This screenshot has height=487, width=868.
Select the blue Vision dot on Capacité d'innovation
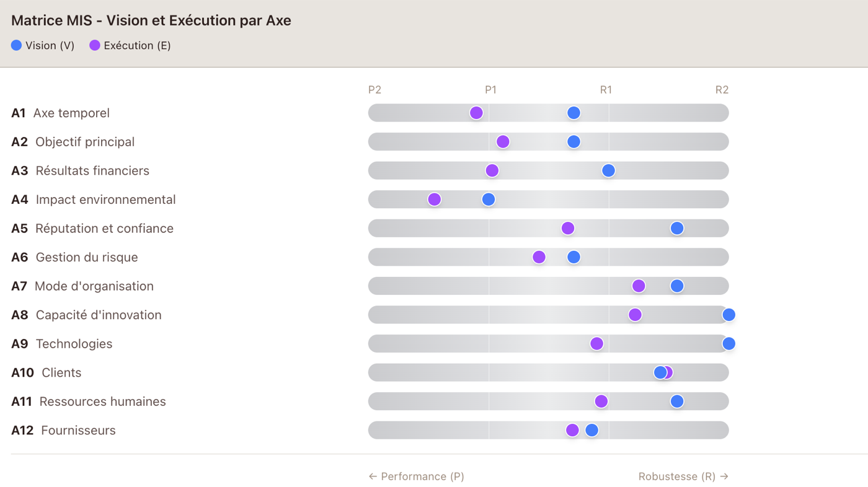point(728,315)
